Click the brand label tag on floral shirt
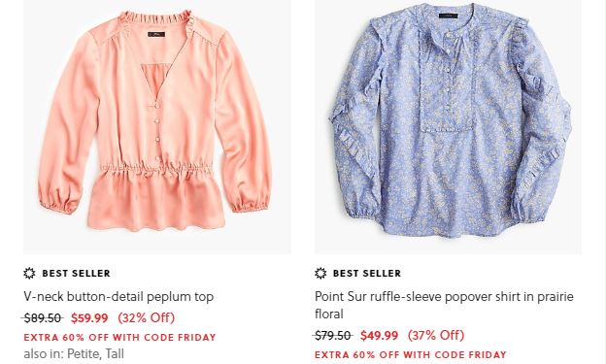The width and height of the screenshot is (606, 364). point(449,16)
